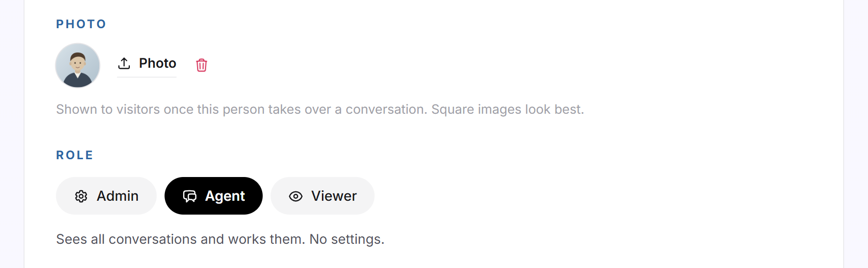Click the Photo upload button text

158,63
